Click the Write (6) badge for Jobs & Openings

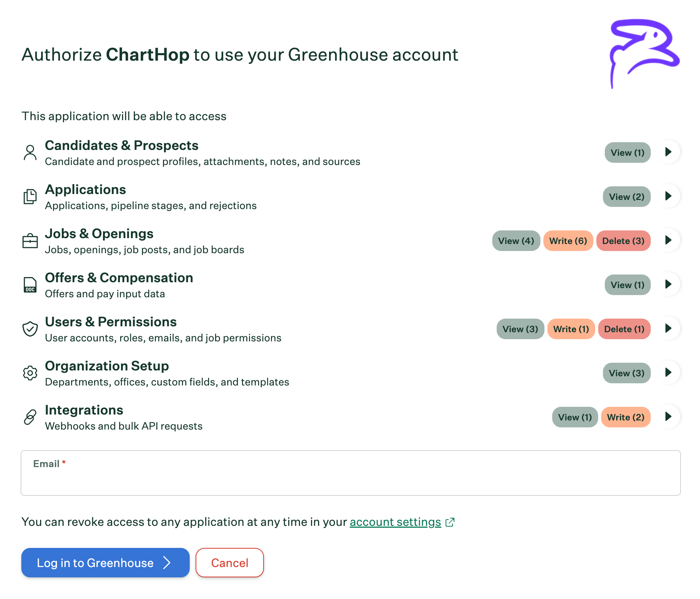(x=568, y=241)
